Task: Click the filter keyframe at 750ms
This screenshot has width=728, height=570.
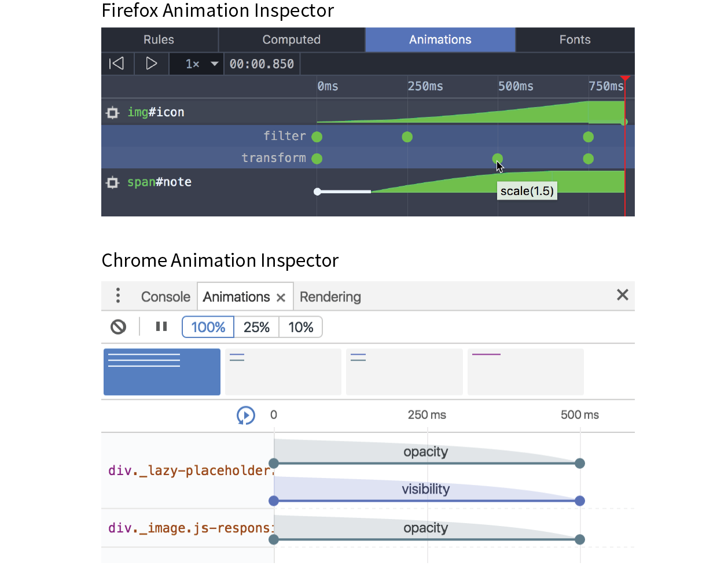Action: (x=589, y=137)
